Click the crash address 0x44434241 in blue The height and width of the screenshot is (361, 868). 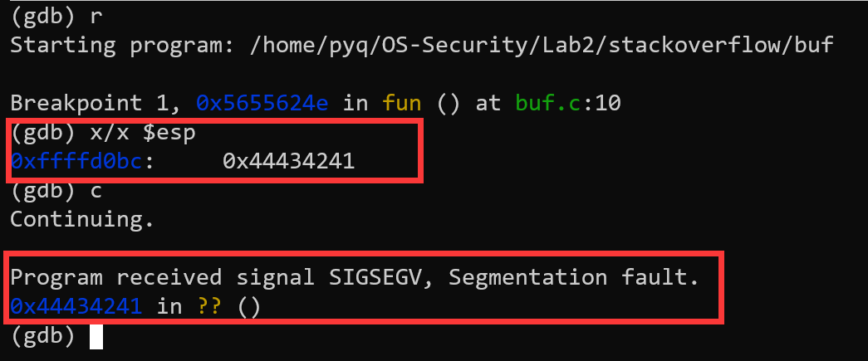click(x=76, y=306)
